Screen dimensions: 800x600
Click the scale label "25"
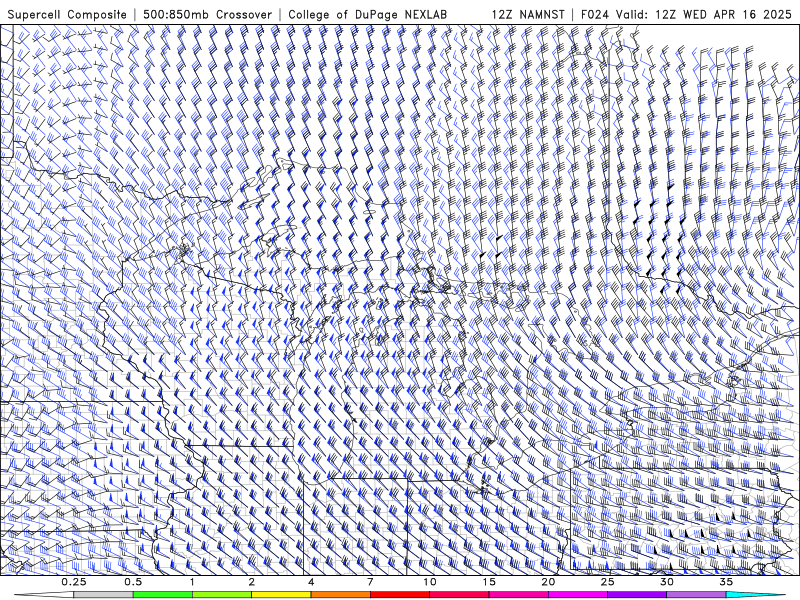[607, 582]
